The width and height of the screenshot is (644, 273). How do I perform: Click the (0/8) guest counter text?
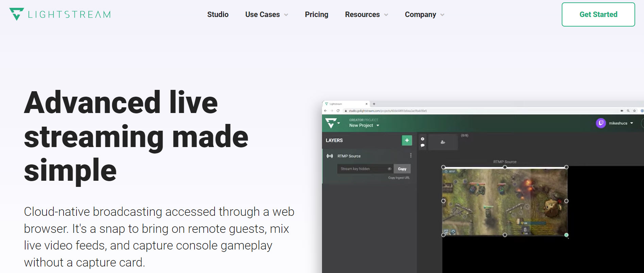tap(464, 135)
